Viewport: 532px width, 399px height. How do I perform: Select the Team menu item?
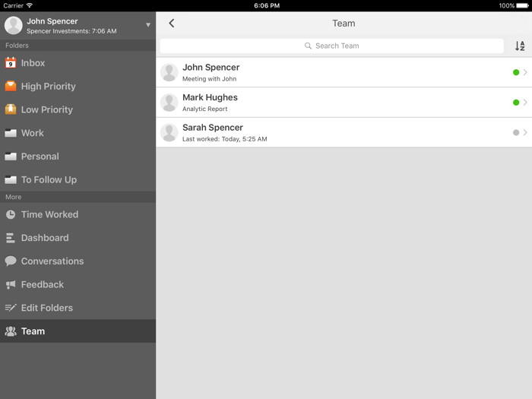pos(78,331)
